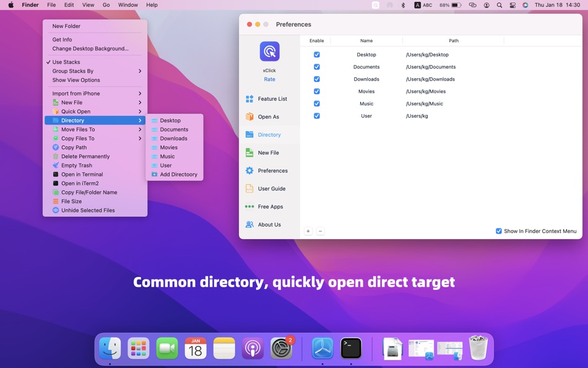Disable the Desktop directory checkbox

(317, 55)
